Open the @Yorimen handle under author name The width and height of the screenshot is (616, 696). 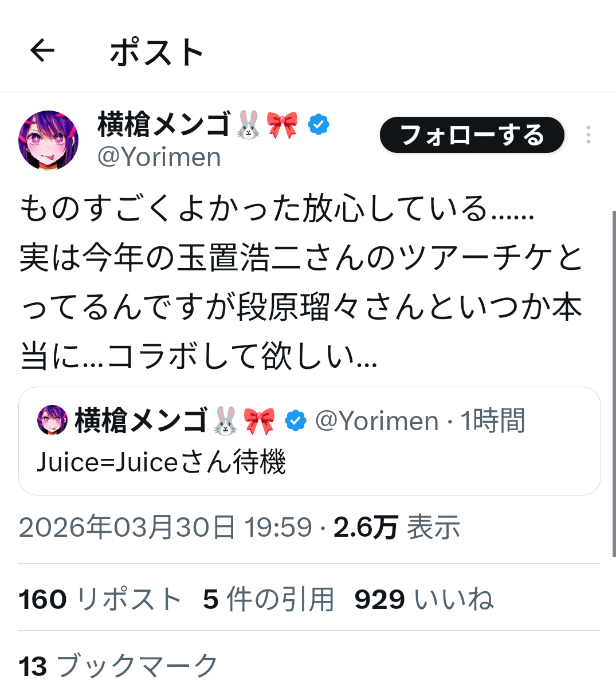[159, 157]
